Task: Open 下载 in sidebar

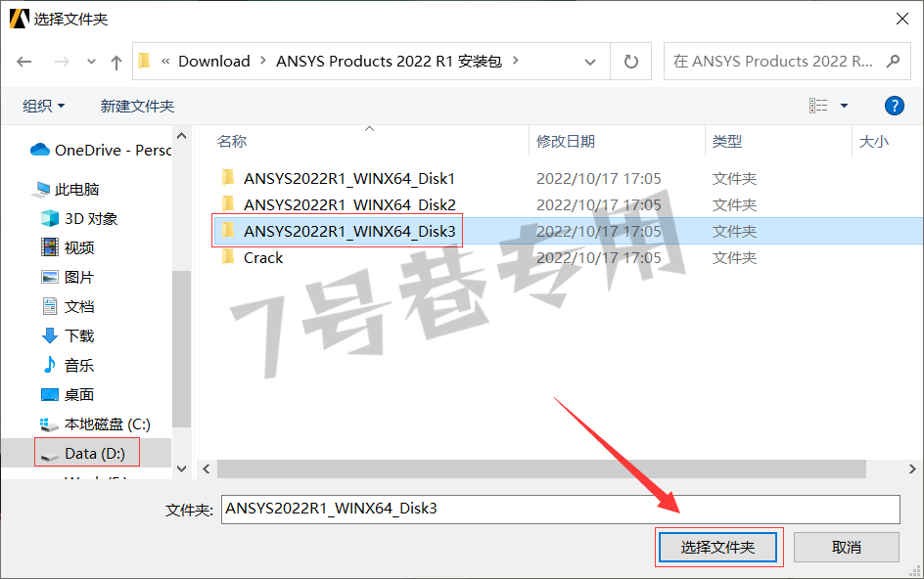Action: (68, 336)
